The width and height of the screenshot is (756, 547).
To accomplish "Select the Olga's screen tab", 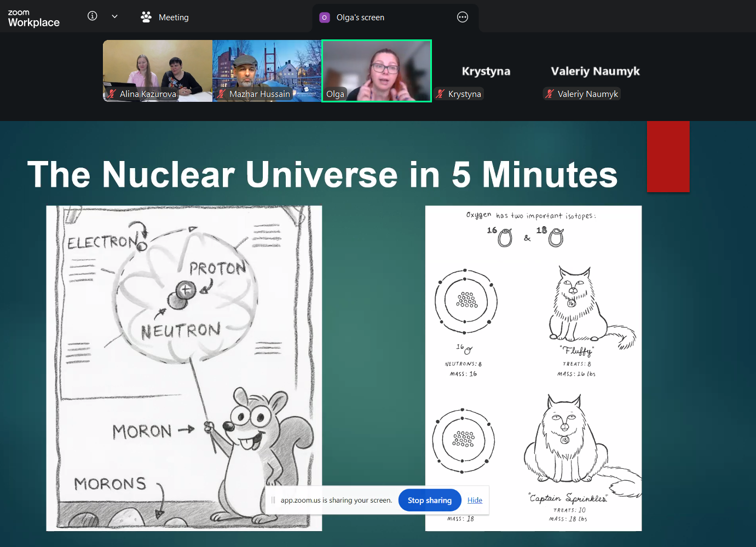I will [395, 18].
